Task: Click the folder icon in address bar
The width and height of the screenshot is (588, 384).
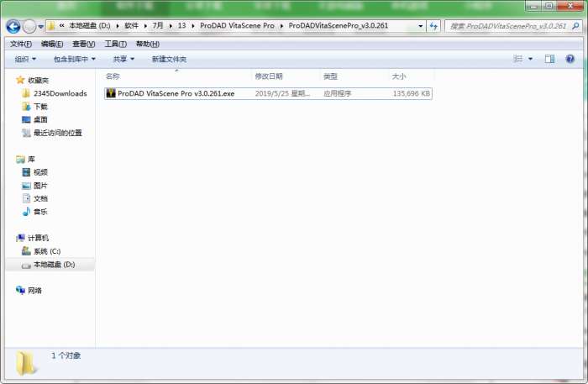Action: pos(51,26)
